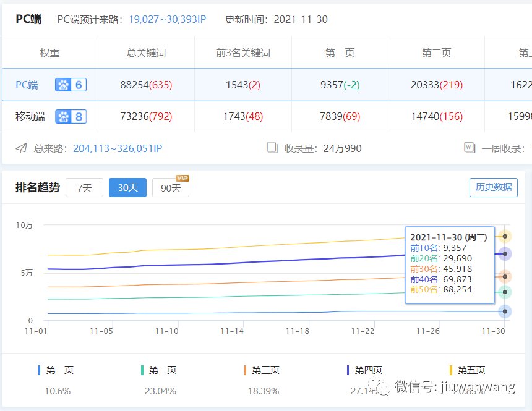Click the yellow endpoint dot on the chart
This screenshot has width=532, height=411.
[x=505, y=235]
